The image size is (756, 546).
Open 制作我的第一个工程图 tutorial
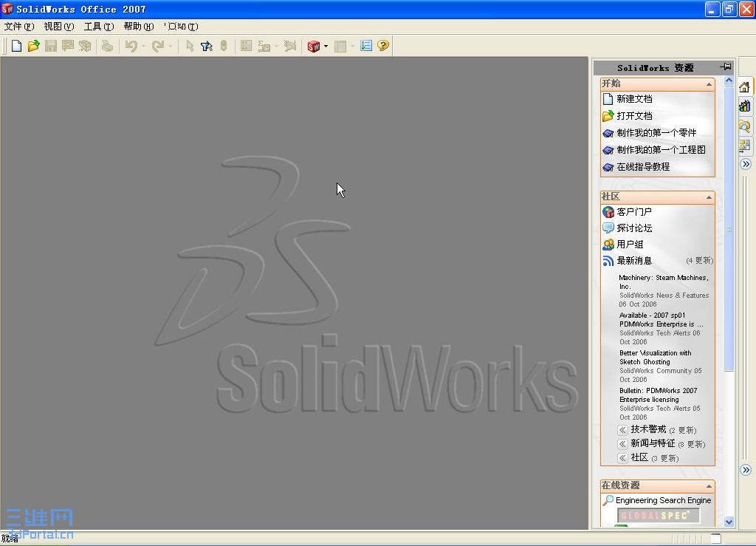click(x=661, y=150)
